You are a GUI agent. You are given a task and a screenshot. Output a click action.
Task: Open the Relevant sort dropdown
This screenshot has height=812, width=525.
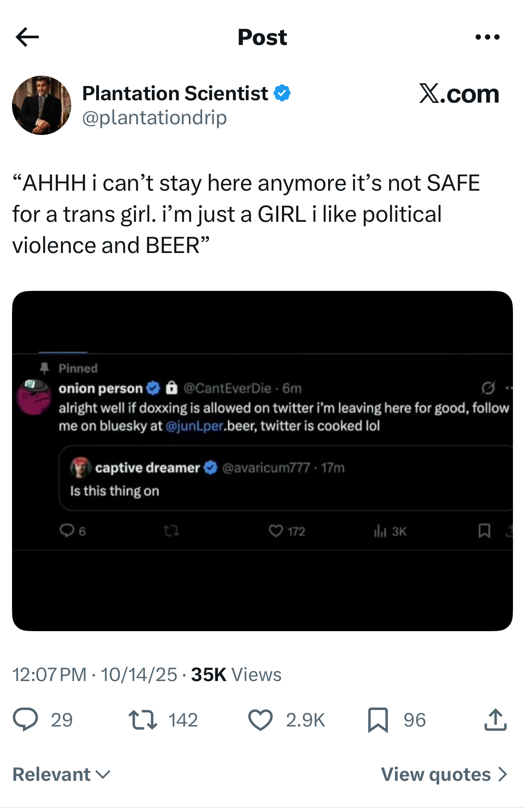pos(61,775)
